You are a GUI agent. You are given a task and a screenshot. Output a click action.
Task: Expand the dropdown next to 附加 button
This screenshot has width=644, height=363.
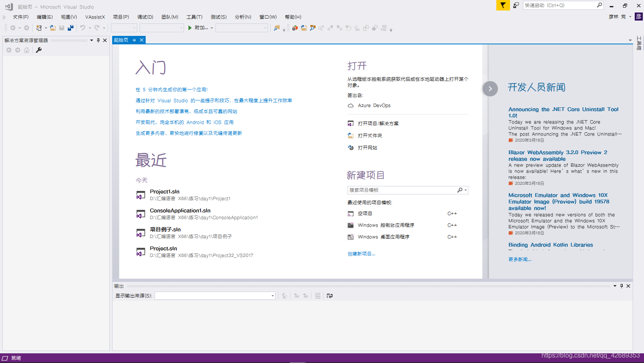pos(211,28)
